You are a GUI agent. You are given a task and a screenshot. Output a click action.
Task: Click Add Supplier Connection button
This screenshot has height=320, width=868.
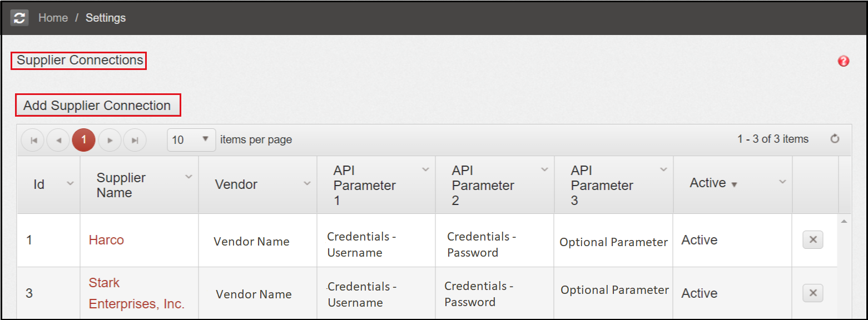pyautogui.click(x=97, y=106)
